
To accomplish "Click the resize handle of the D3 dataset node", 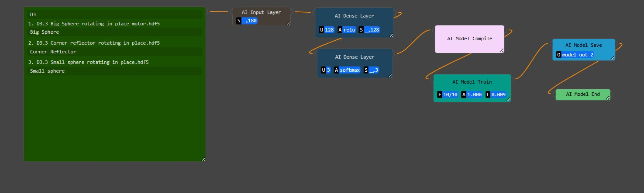I will [203, 159].
